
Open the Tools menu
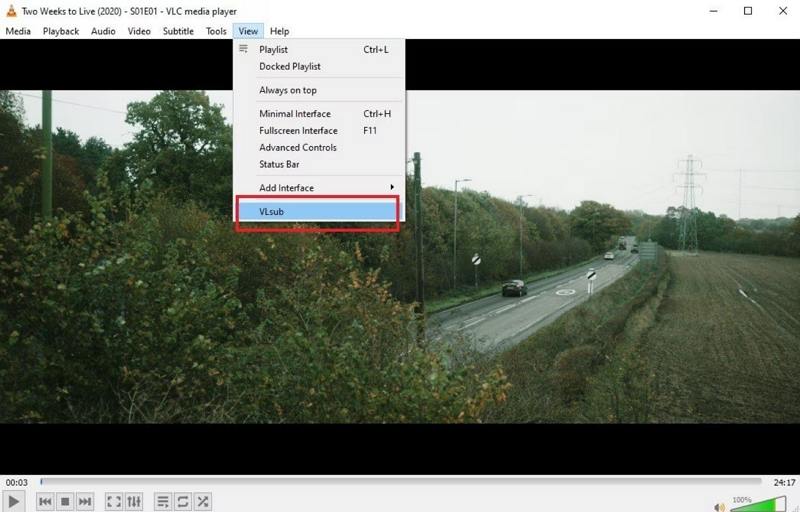(x=216, y=31)
